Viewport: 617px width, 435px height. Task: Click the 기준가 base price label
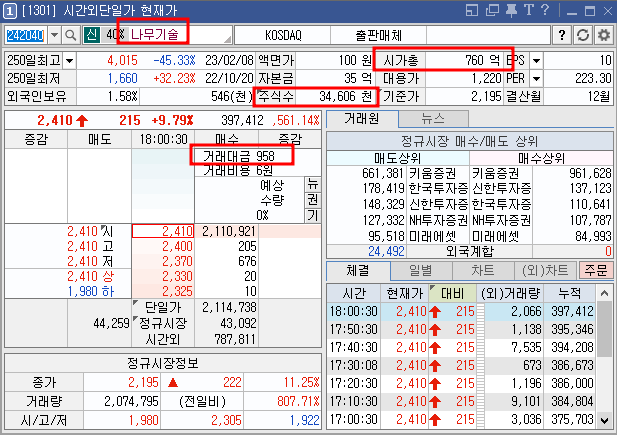[x=400, y=96]
